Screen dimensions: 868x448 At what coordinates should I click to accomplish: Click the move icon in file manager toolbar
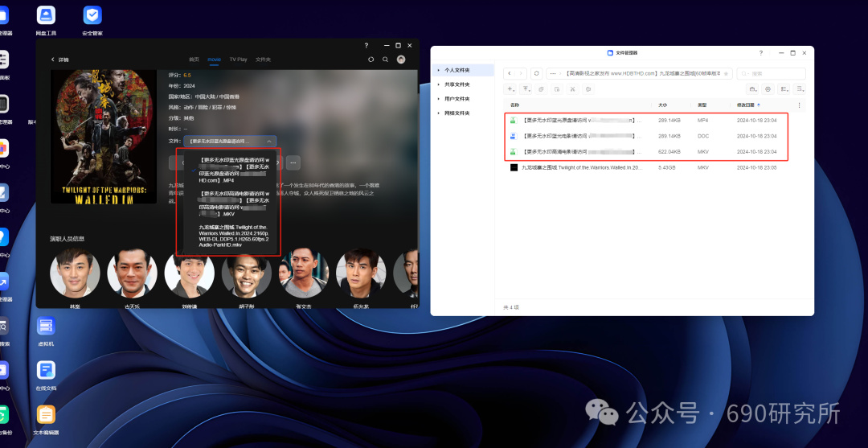tap(557, 89)
